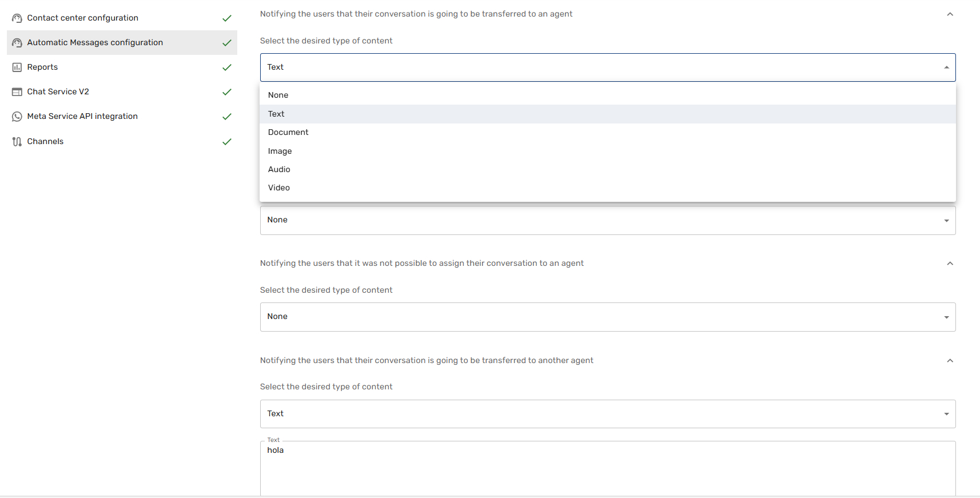This screenshot has width=980, height=498.
Task: Select Document in the dropdown list
Action: 288,132
